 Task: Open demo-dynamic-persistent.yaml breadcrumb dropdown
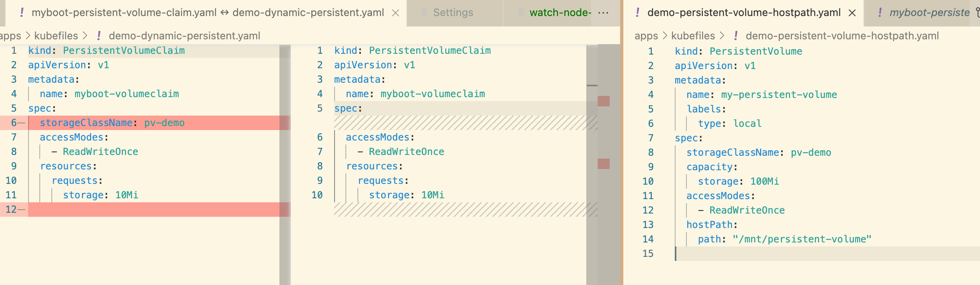[184, 36]
